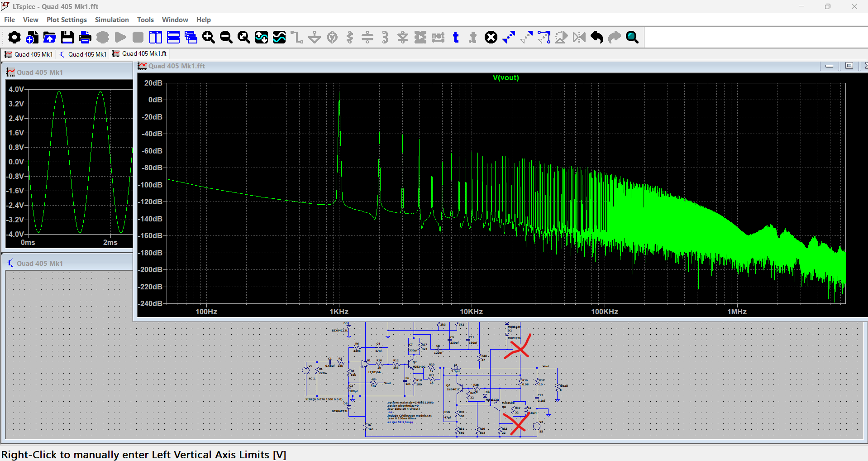This screenshot has width=868, height=461.
Task: Click the 4.0V label on the waveform axis
Action: coord(16,90)
